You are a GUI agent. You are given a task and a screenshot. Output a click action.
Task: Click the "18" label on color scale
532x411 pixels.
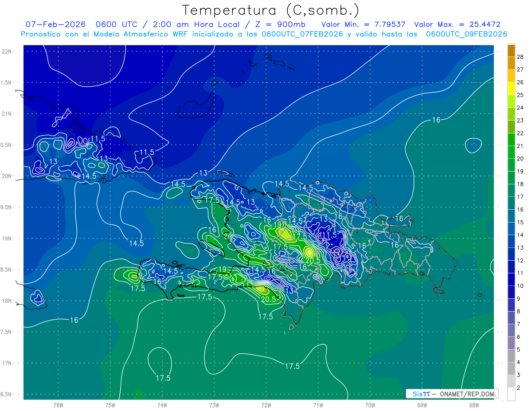coord(520,184)
